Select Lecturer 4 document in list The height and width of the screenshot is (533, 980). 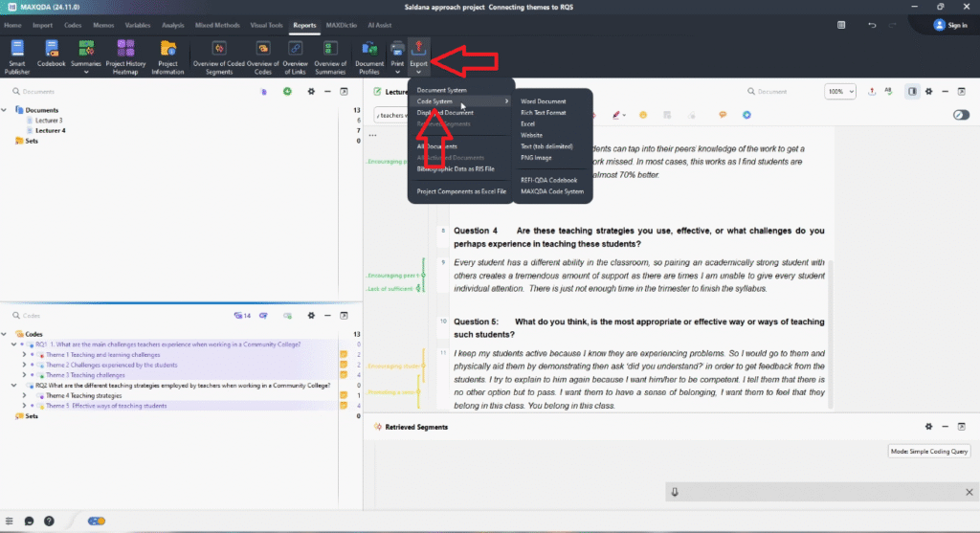(x=52, y=130)
